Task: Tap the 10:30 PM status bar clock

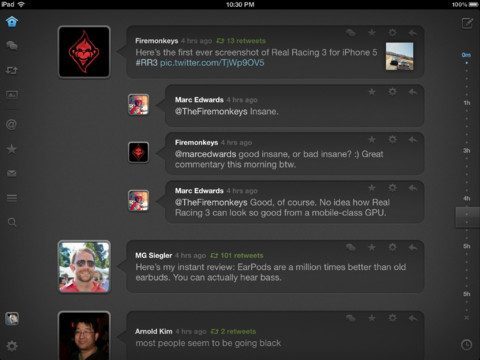Action: tap(240, 4)
